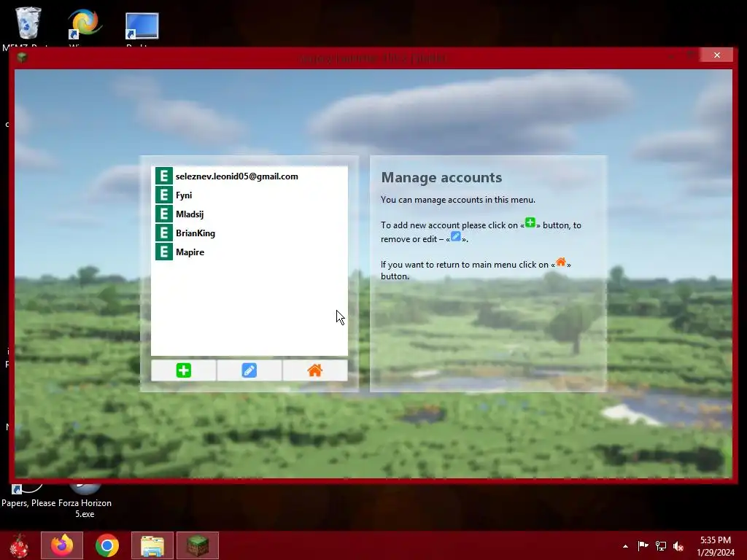Image resolution: width=747 pixels, height=560 pixels.
Task: Click the E icon beside Fyni
Action: (164, 195)
